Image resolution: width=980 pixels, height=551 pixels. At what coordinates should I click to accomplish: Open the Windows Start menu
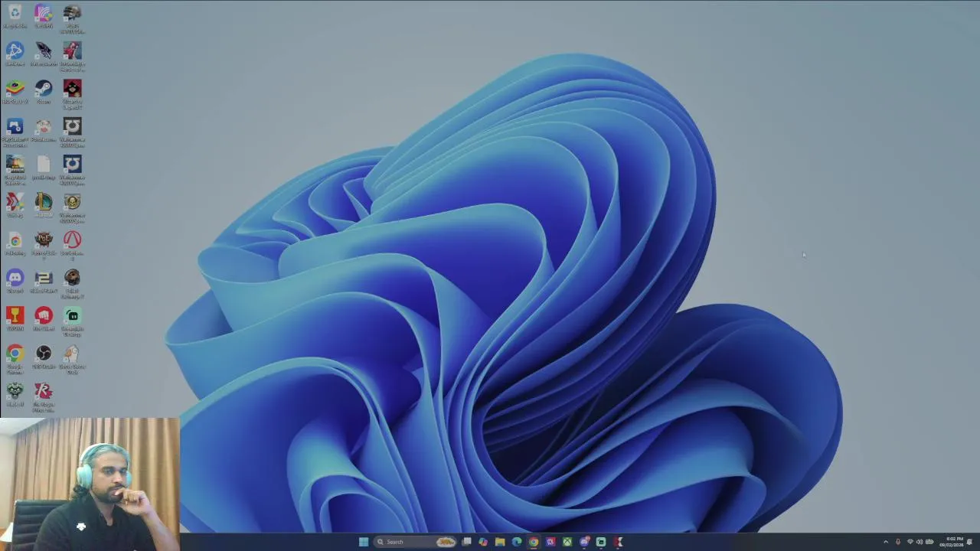364,542
